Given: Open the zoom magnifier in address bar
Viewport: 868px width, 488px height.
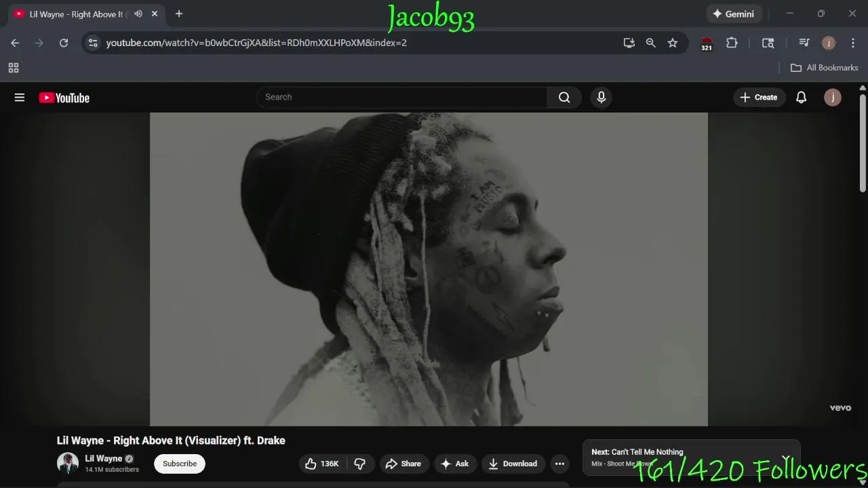Looking at the screenshot, I should [651, 43].
